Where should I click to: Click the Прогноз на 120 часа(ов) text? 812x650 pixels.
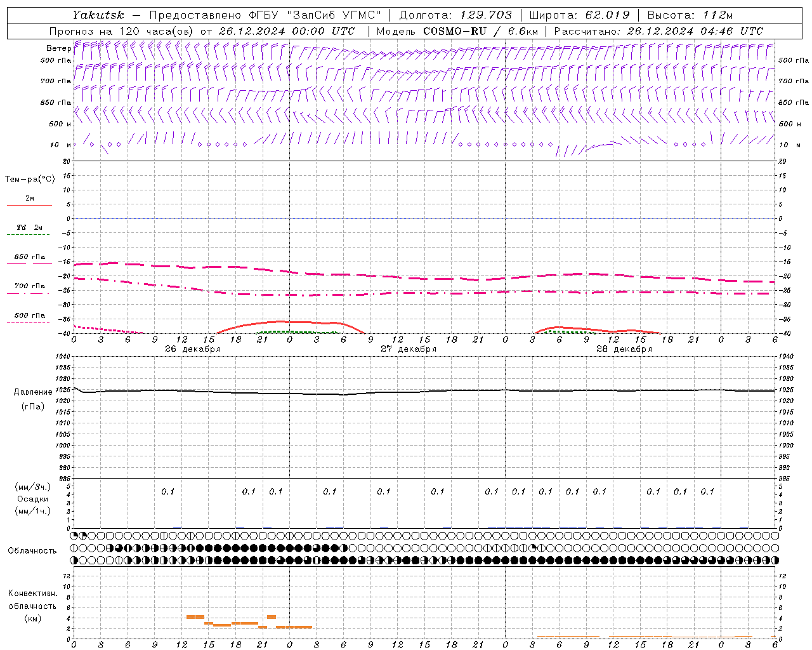pyautogui.click(x=122, y=31)
